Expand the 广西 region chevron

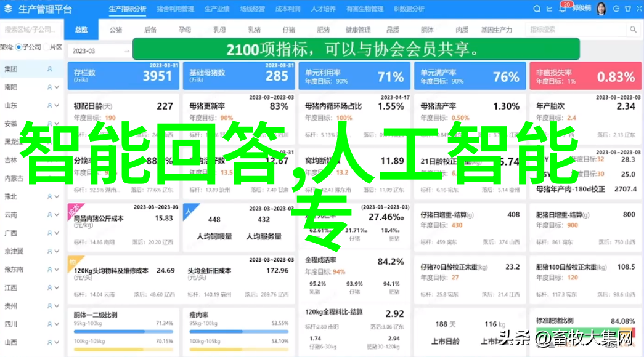coord(57,233)
